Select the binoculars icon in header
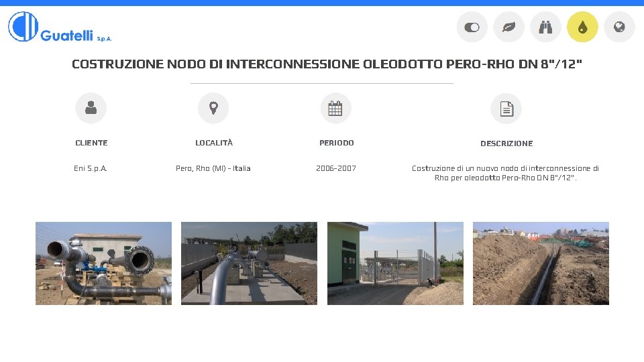 (545, 27)
